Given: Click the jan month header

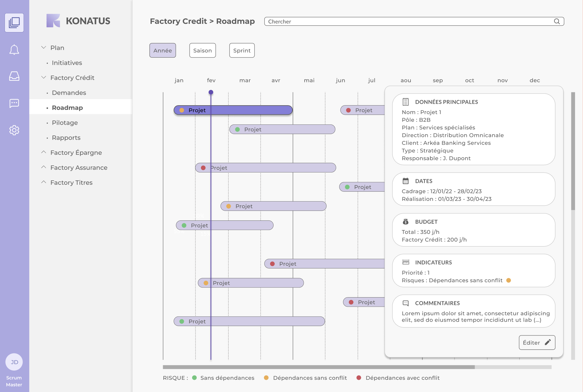Looking at the screenshot, I should pyautogui.click(x=179, y=80).
